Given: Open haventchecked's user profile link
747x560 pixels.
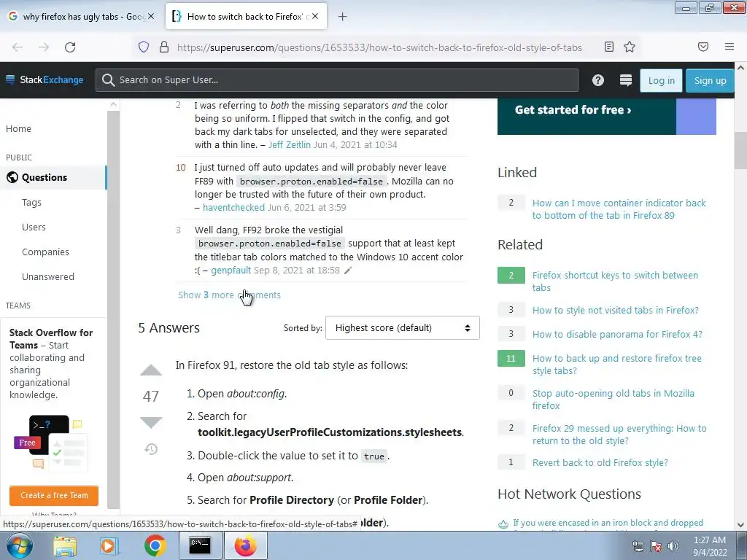Looking at the screenshot, I should pyautogui.click(x=233, y=208).
